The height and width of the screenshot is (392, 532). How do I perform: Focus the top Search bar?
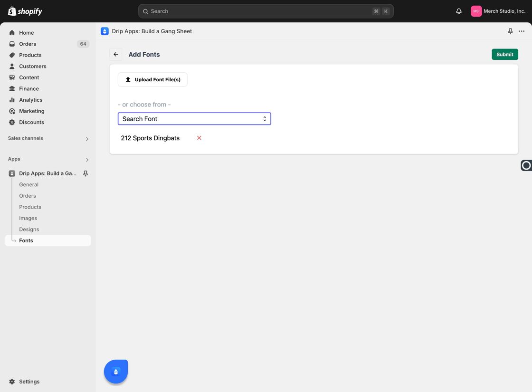[x=266, y=11]
